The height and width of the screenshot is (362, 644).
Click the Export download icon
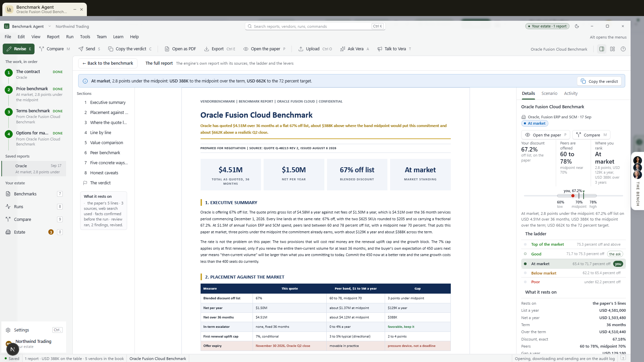pyautogui.click(x=207, y=49)
